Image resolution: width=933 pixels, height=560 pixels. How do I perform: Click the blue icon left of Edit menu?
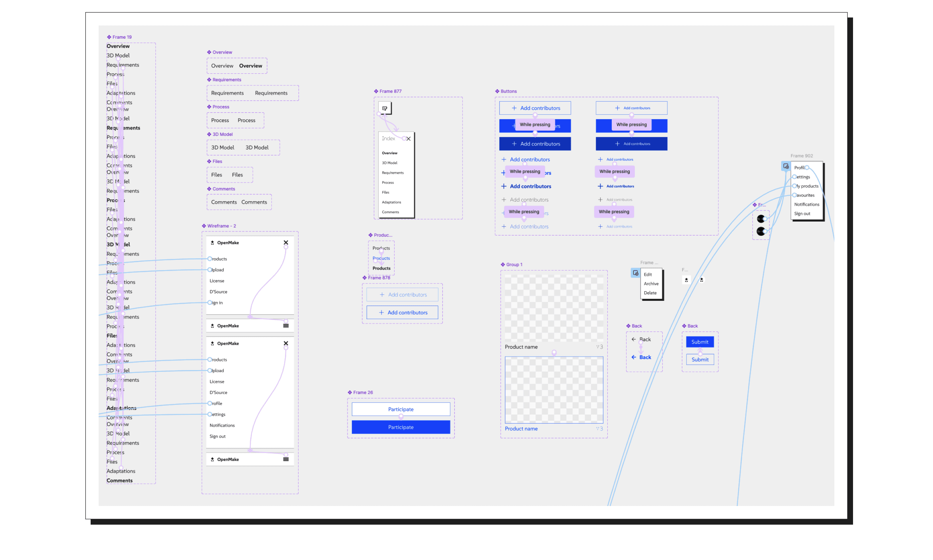click(x=635, y=273)
